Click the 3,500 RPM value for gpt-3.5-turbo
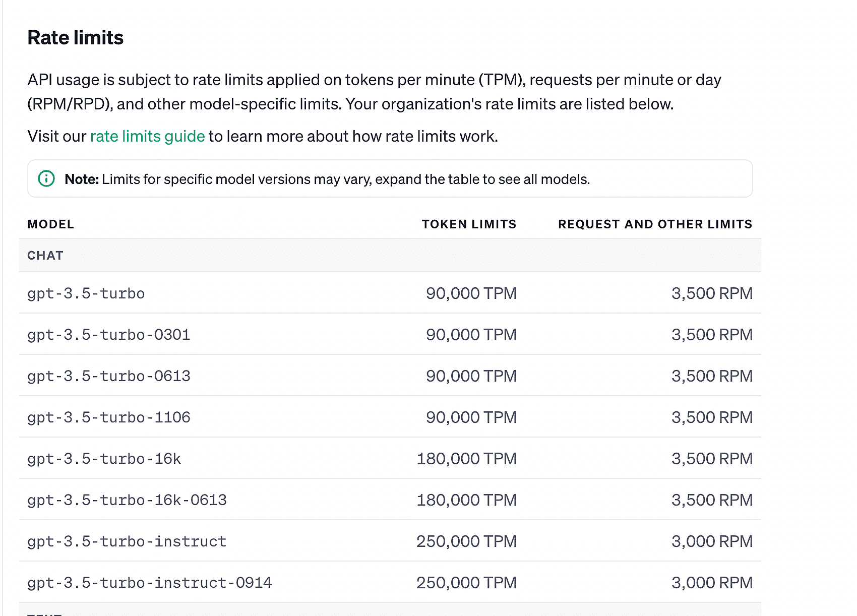Viewport: 857px width, 616px height. point(712,293)
